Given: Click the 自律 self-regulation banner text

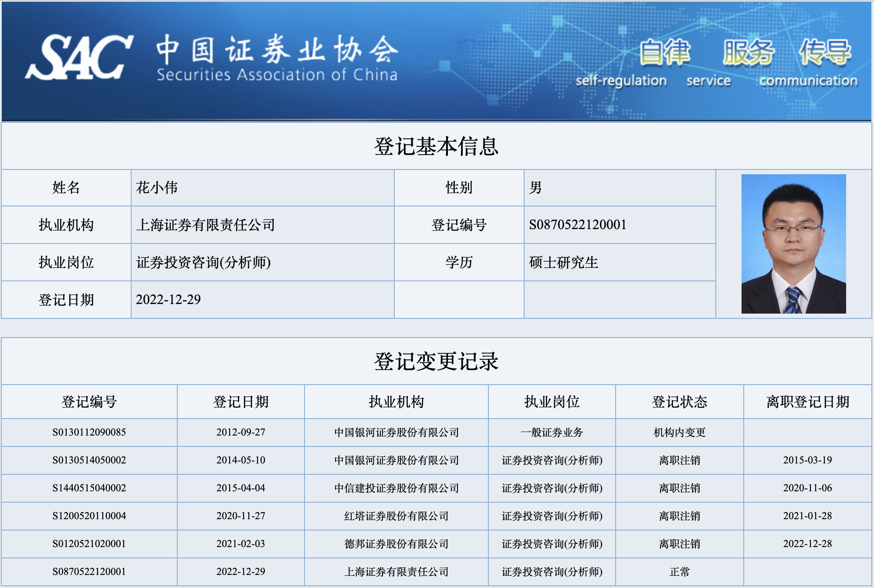Looking at the screenshot, I should (665, 53).
